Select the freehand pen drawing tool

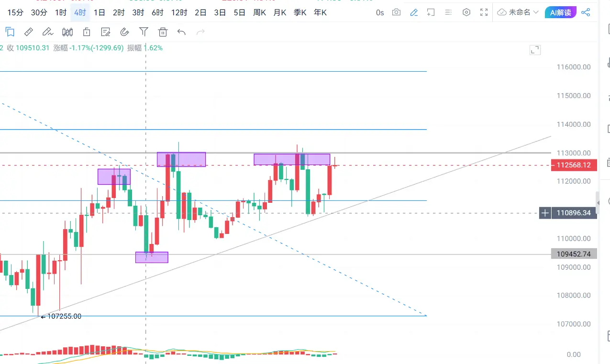[47, 32]
